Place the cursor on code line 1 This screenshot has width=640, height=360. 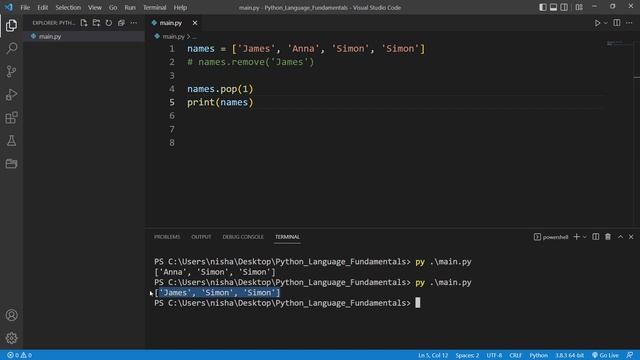(x=306, y=49)
